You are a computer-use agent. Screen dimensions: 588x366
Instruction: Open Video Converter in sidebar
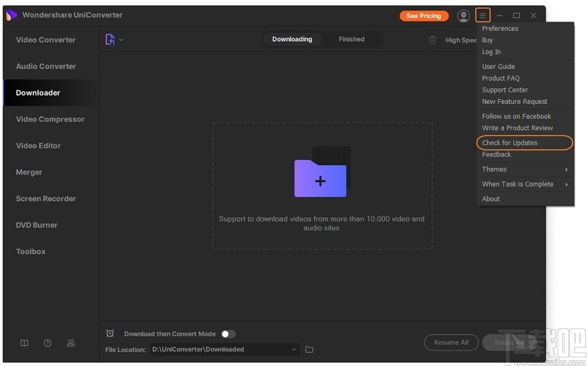click(46, 40)
